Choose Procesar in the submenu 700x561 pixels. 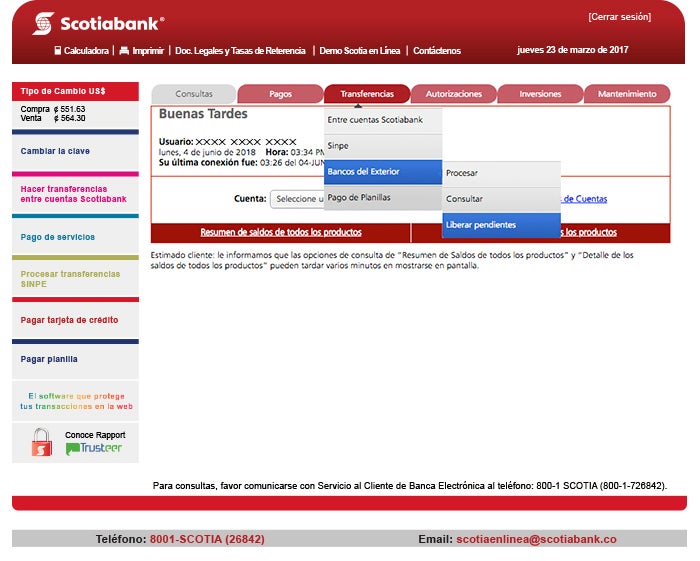[501, 173]
